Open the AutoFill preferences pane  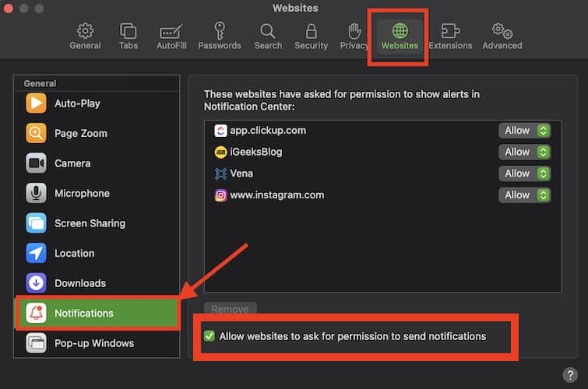[x=171, y=36]
